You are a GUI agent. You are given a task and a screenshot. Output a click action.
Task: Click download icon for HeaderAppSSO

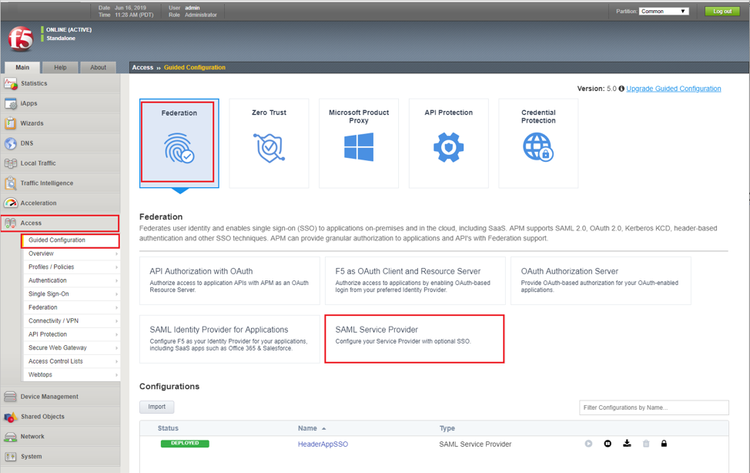coord(627,443)
